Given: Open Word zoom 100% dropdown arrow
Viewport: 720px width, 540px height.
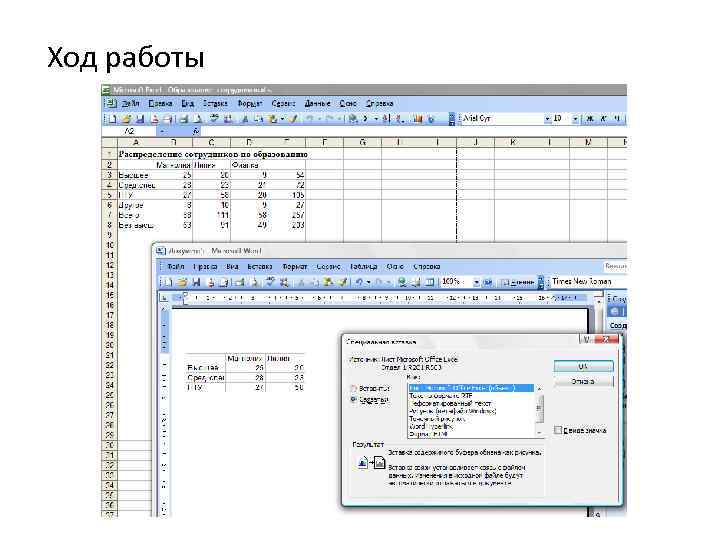Looking at the screenshot, I should (x=476, y=282).
